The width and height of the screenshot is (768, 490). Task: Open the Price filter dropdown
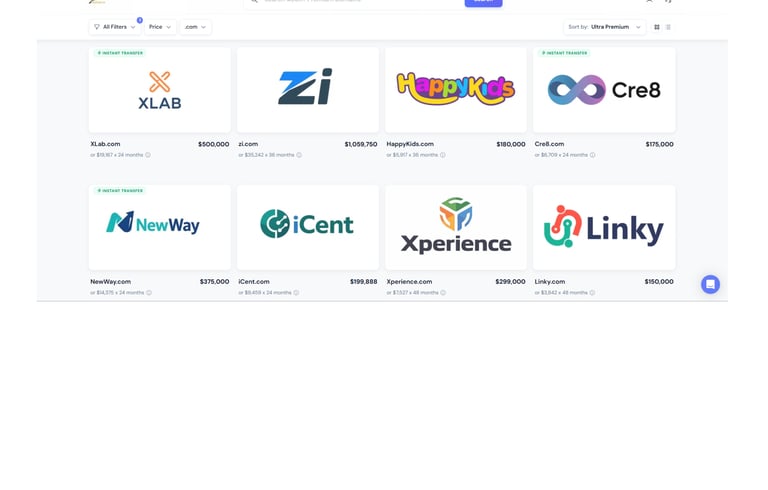coord(160,27)
